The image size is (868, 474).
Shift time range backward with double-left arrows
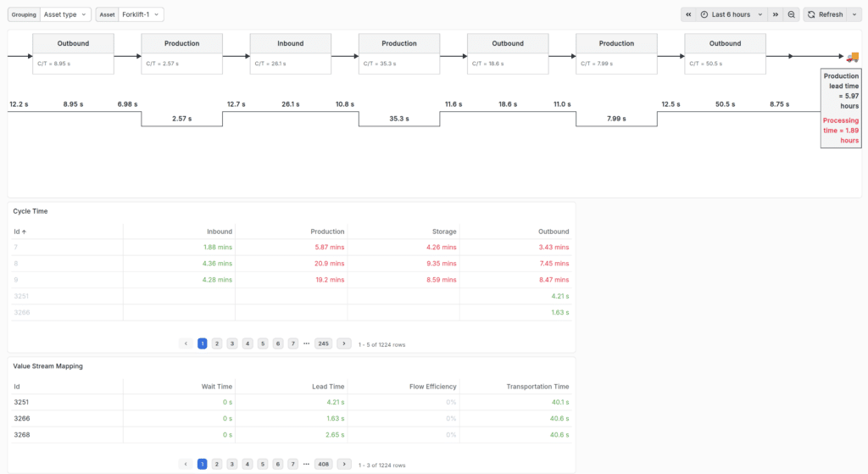(688, 14)
